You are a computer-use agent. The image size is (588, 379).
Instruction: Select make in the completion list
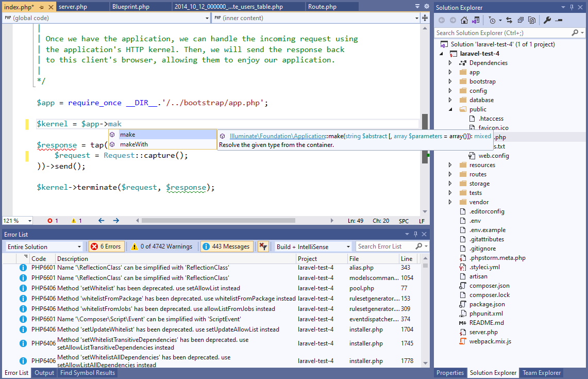(x=162, y=135)
